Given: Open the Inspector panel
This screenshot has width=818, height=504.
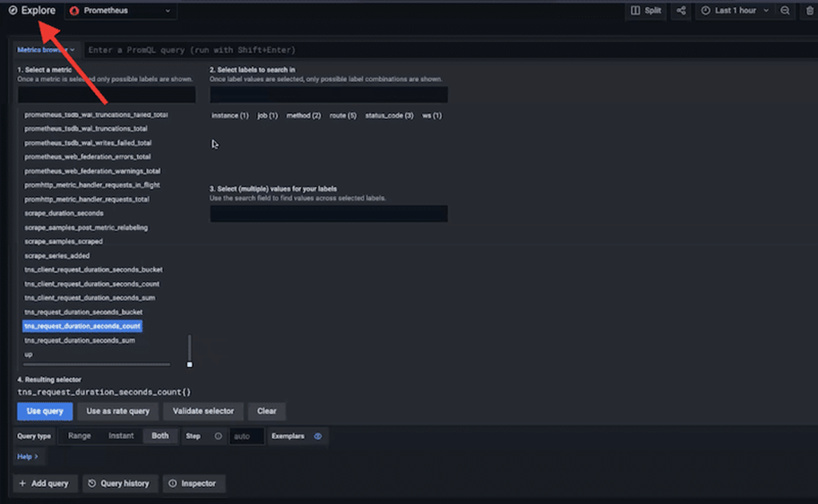Looking at the screenshot, I should coord(193,483).
